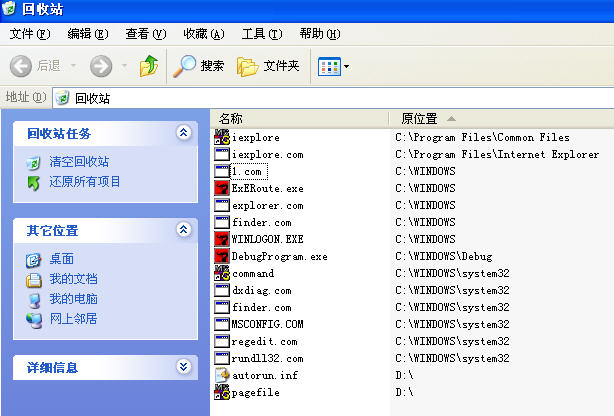Click the Back (后退) arrow icon
614x416 pixels.
click(x=20, y=66)
